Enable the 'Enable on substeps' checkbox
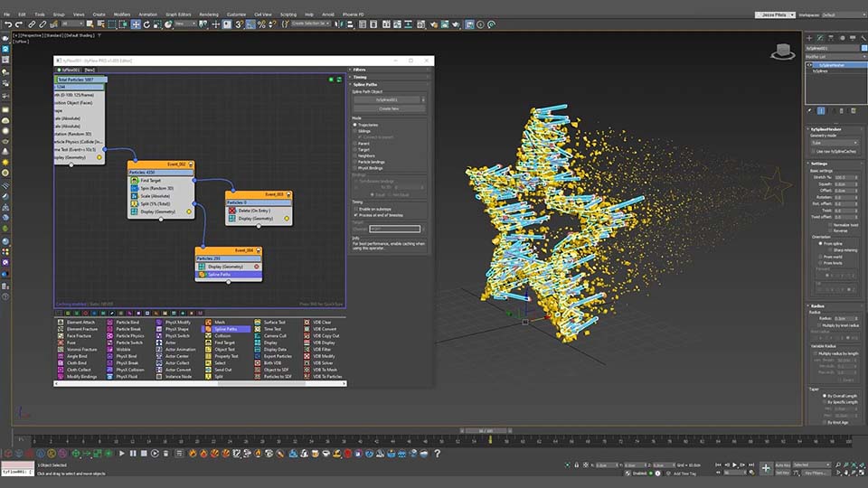Image resolution: width=868 pixels, height=488 pixels. (x=355, y=209)
